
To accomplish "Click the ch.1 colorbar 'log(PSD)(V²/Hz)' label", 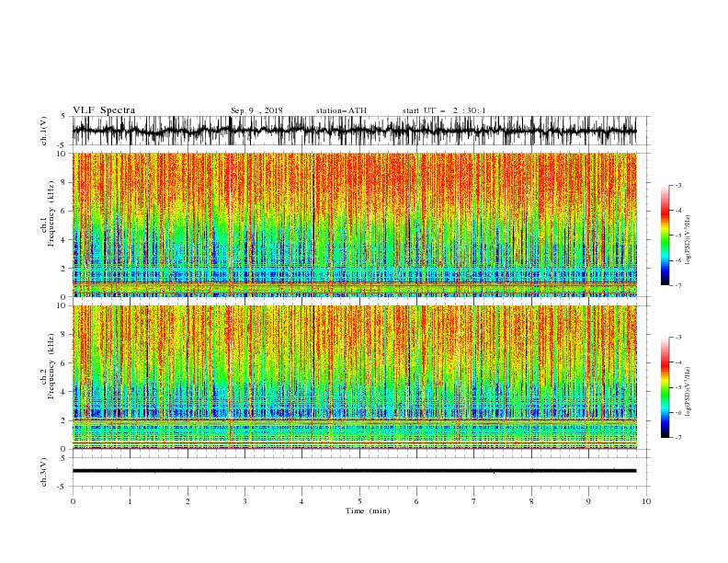I will point(688,240).
